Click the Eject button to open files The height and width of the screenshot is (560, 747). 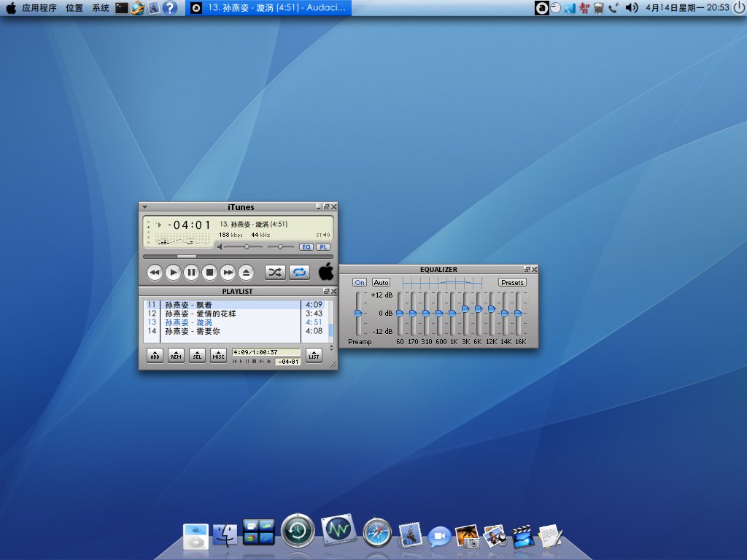tap(246, 273)
